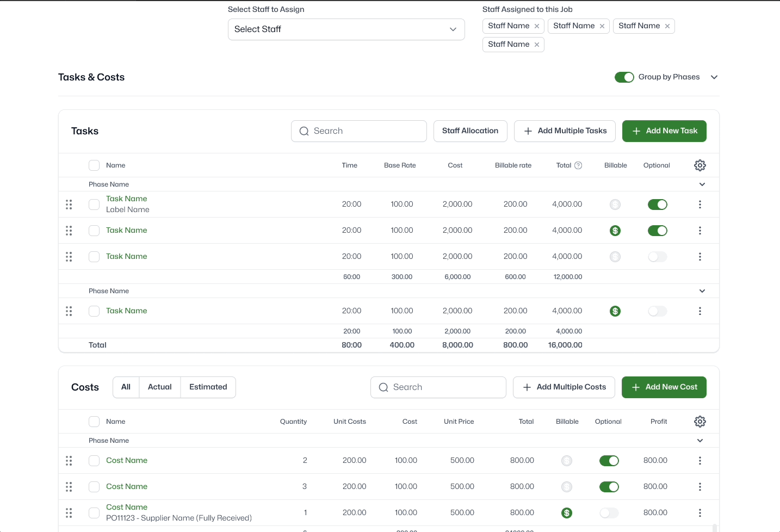Switch to the Actual costs tab
This screenshot has height=532, width=780.
click(160, 387)
